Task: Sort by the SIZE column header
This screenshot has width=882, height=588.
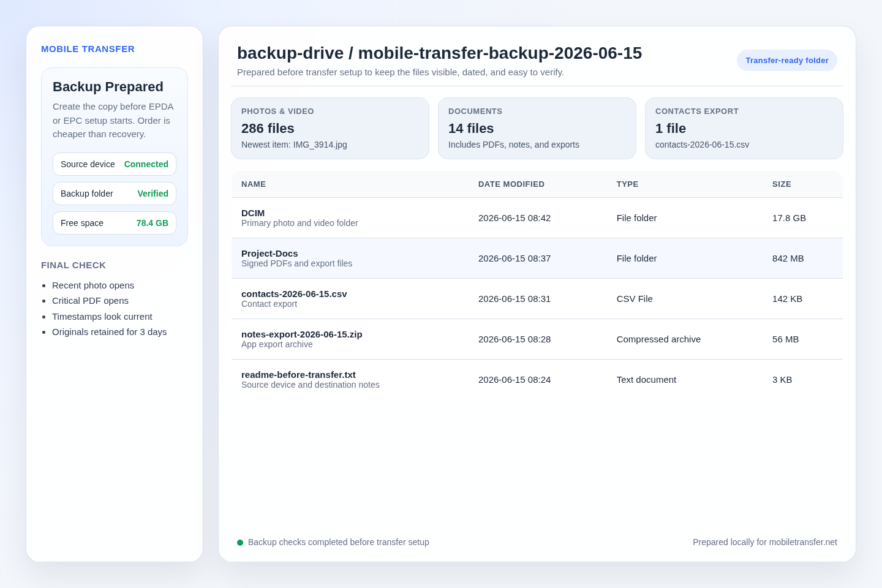Action: click(782, 184)
